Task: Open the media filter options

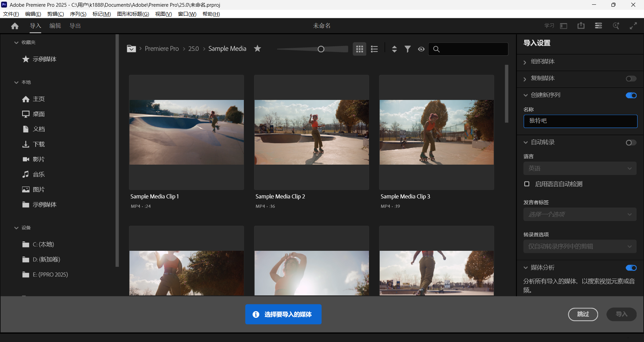Action: [408, 49]
